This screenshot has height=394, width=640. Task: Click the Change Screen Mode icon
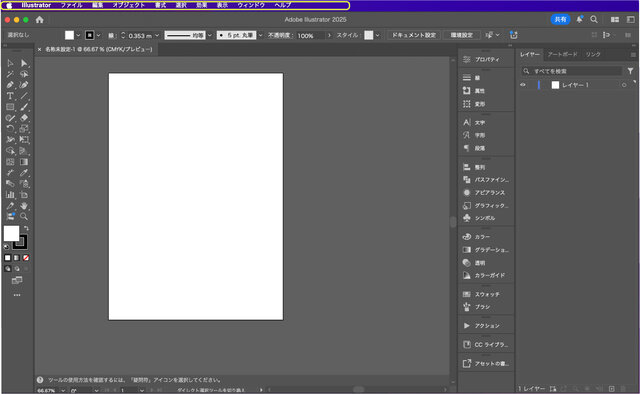point(17,280)
